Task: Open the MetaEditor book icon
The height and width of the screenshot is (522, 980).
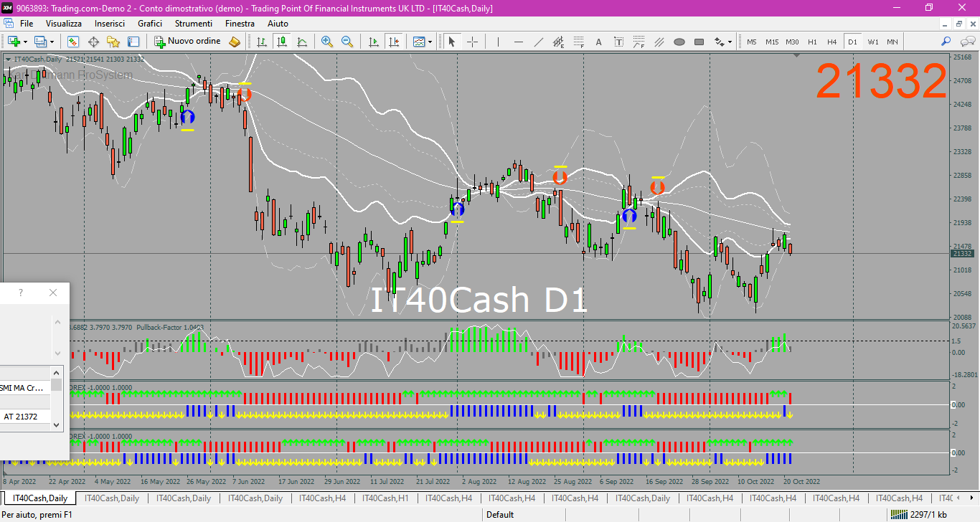Action: coord(235,42)
